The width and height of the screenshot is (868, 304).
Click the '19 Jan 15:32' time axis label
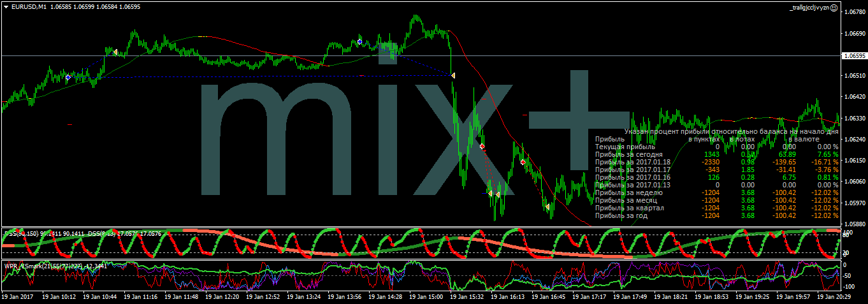(x=467, y=297)
